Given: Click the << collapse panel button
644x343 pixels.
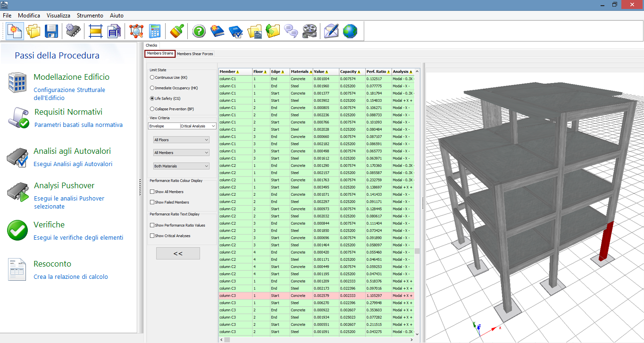Looking at the screenshot, I should [x=178, y=253].
